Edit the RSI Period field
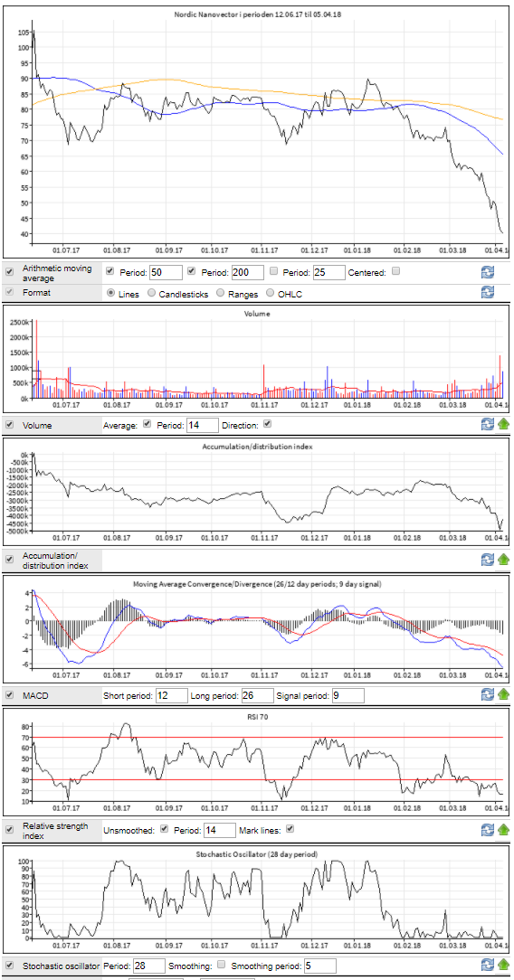This screenshot has height=980, width=514. (220, 831)
